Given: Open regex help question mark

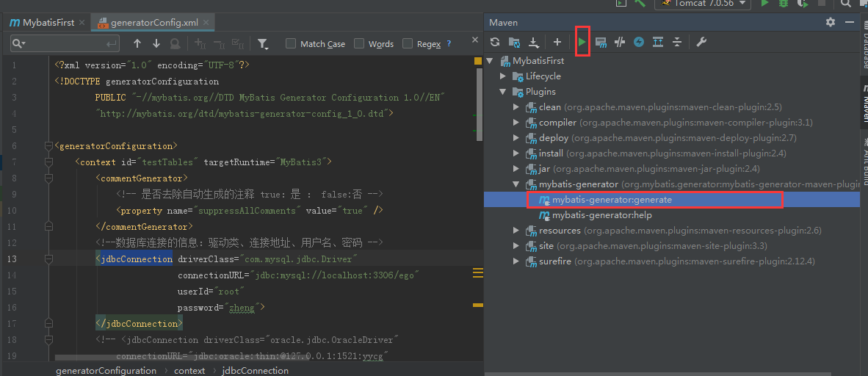Looking at the screenshot, I should [449, 43].
